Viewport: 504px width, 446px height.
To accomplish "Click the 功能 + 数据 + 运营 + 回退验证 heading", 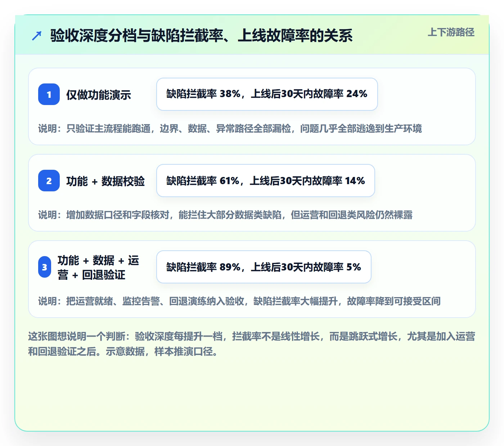I will tap(98, 267).
